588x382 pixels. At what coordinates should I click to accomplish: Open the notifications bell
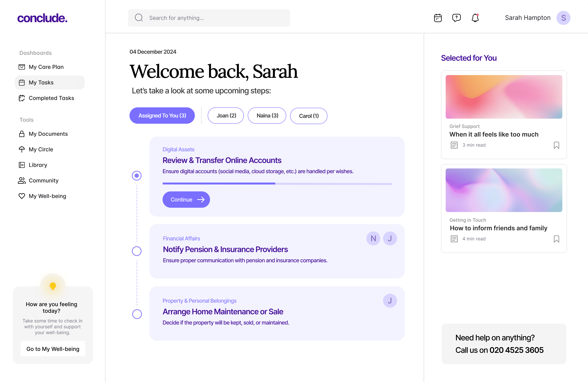[x=475, y=18]
